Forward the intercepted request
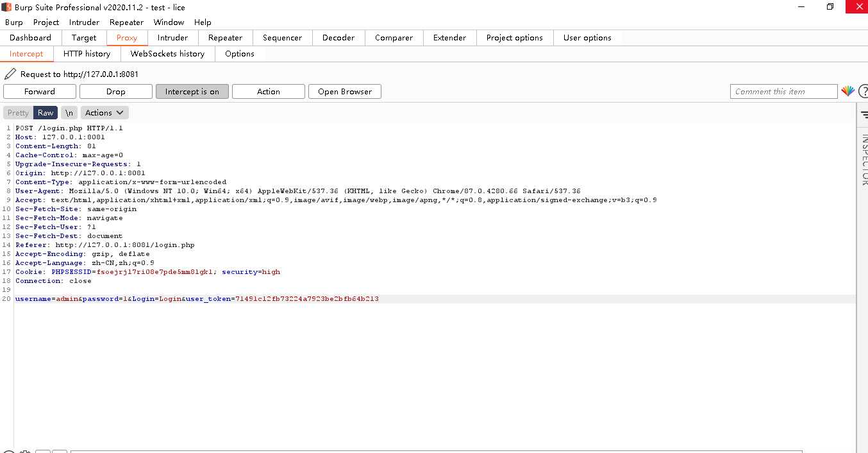The width and height of the screenshot is (868, 453). (40, 91)
